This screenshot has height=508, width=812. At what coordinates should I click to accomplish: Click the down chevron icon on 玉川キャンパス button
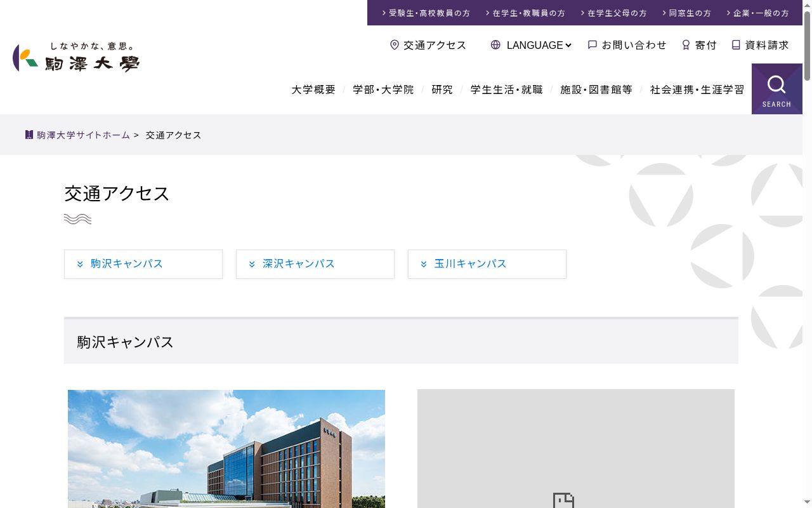[424, 264]
